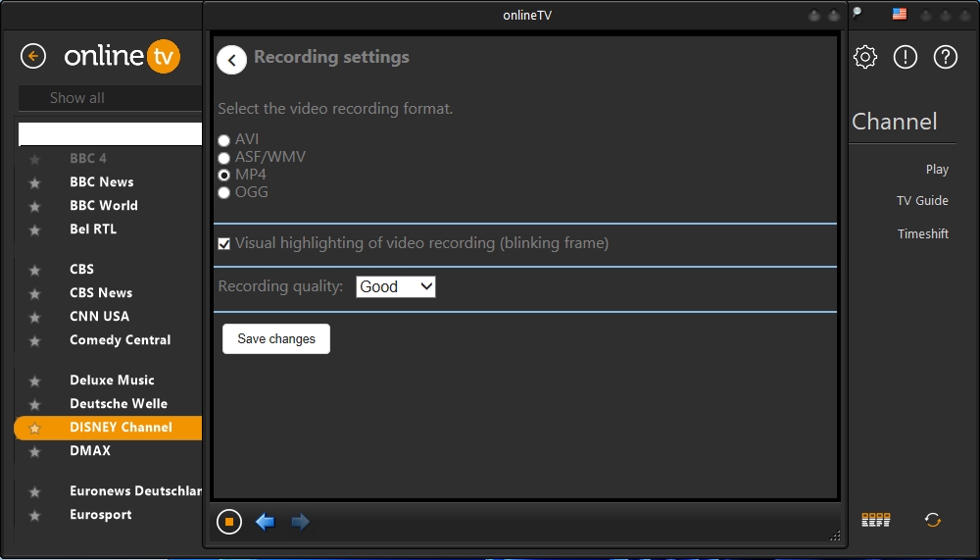Screen dimensions: 980x560
Task: Choose OGG as the recording format
Action: pyautogui.click(x=224, y=193)
